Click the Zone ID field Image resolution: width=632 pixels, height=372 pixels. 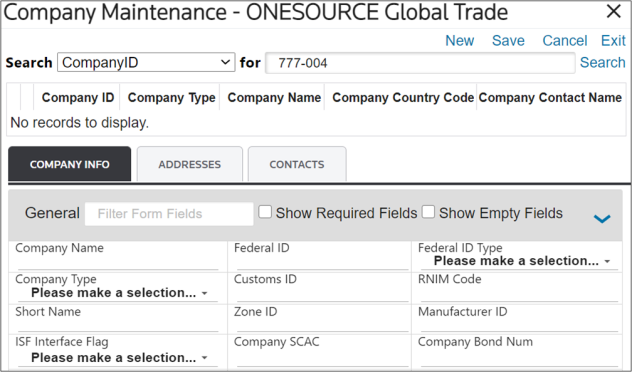coord(322,325)
